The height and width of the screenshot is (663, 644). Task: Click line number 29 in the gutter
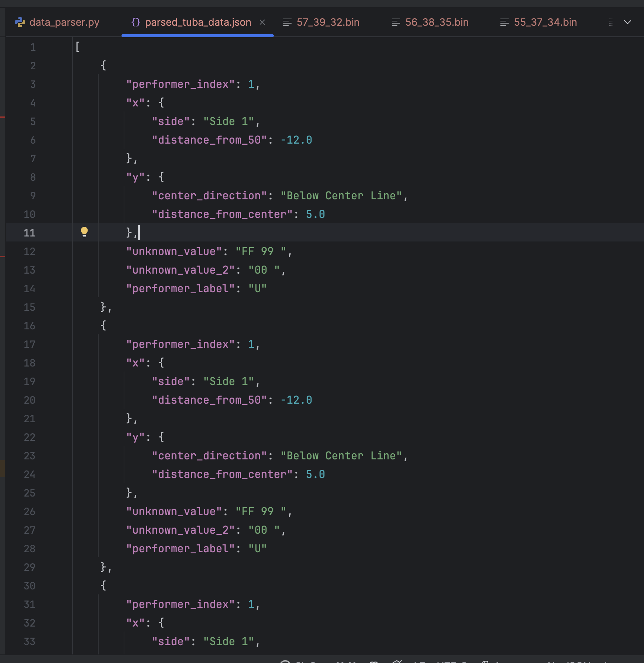pos(30,567)
